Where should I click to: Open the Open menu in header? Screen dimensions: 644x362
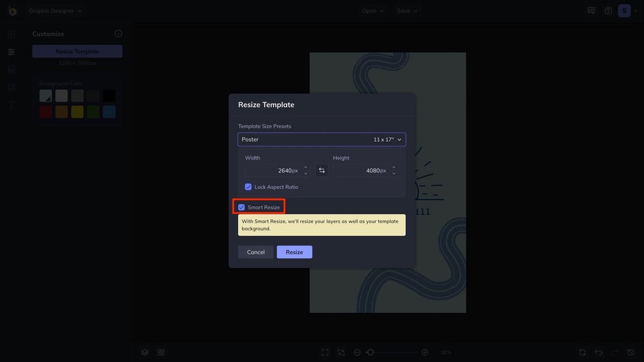tap(372, 11)
